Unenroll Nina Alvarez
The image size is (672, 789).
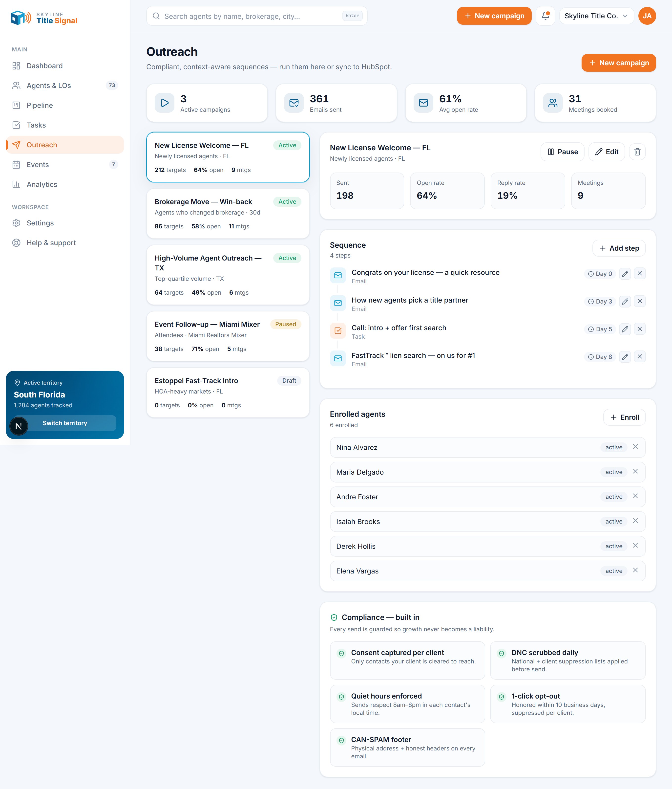click(635, 447)
